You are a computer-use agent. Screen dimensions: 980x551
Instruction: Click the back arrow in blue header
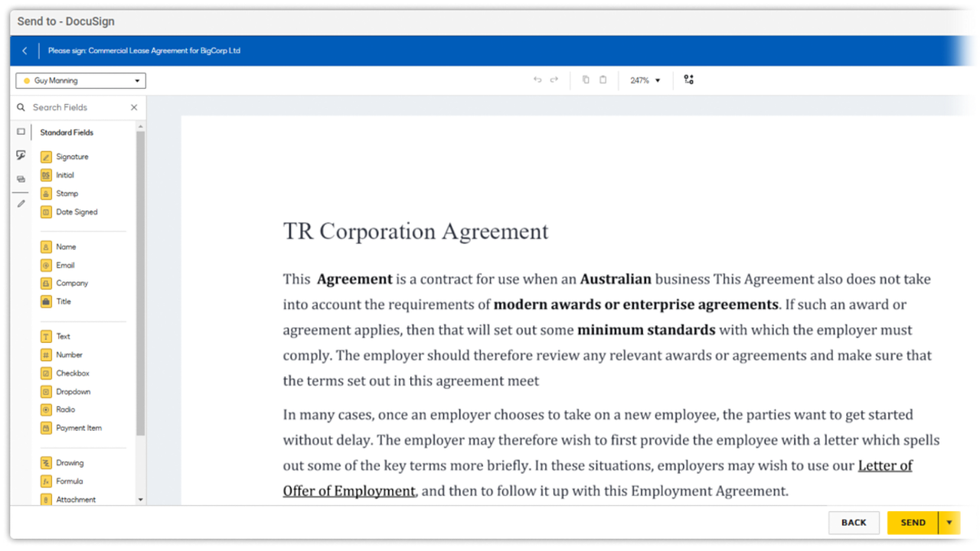24,51
